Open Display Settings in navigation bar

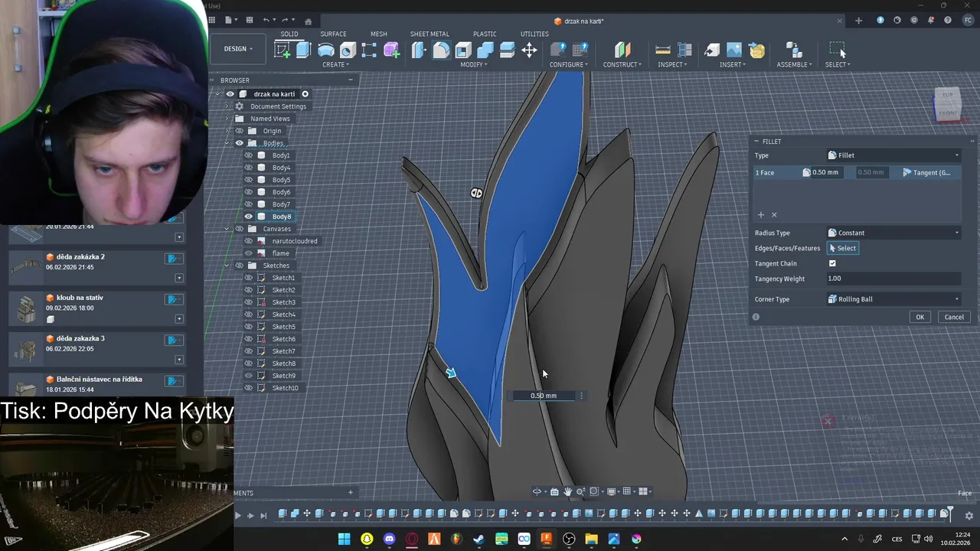click(x=611, y=491)
